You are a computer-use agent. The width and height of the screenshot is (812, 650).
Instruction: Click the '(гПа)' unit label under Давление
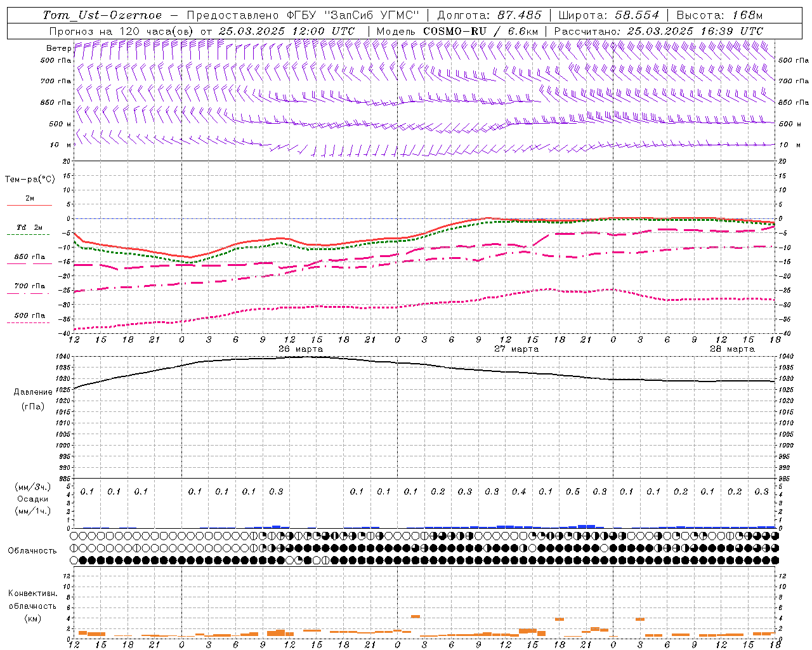33,406
